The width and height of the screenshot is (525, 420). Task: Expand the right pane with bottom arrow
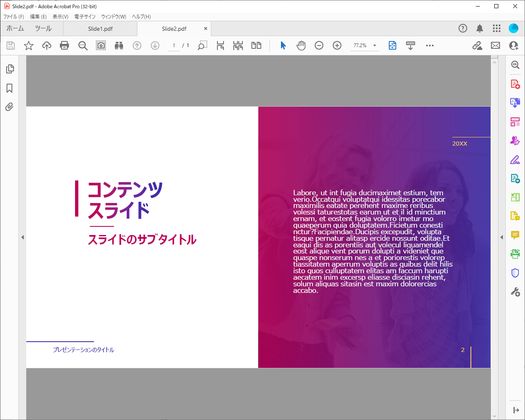click(516, 410)
